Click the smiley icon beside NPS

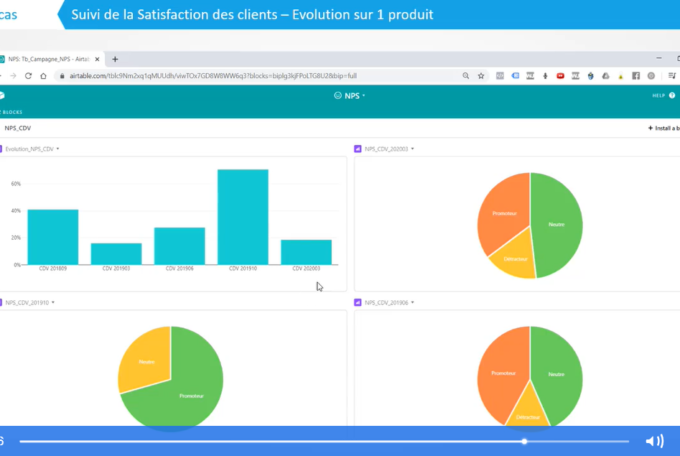[337, 95]
